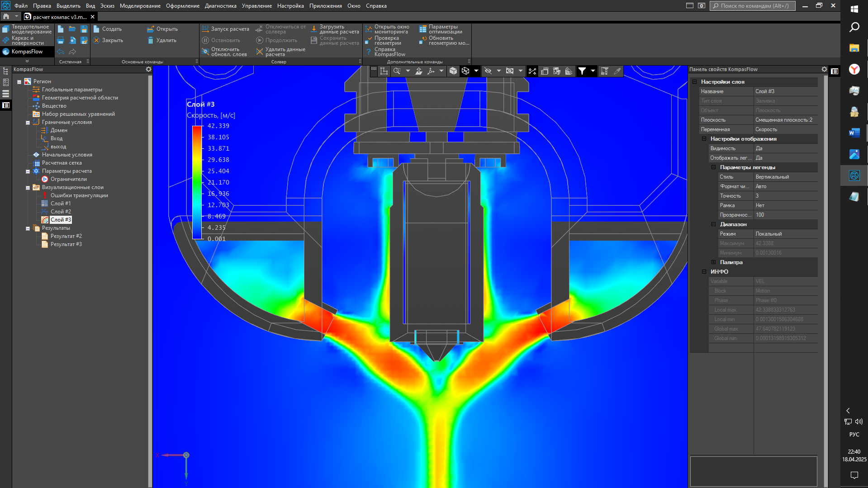The height and width of the screenshot is (488, 868).
Task: Open the Моделирование menu
Action: pos(140,6)
